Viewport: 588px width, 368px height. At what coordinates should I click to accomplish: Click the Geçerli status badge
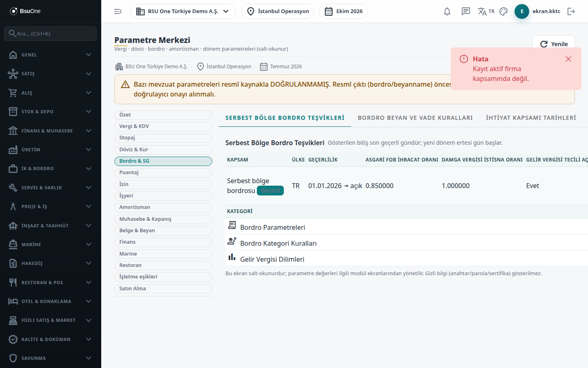coord(270,191)
